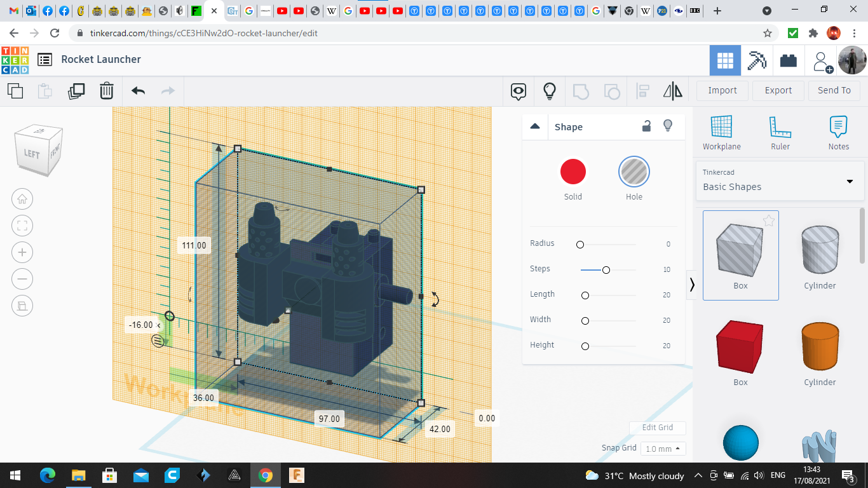The image size is (868, 488).
Task: Open the Ruler tool
Action: [x=780, y=133]
